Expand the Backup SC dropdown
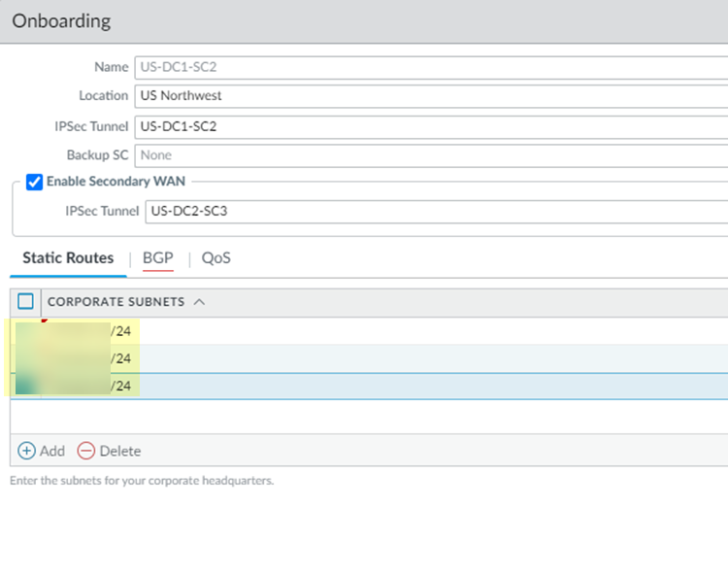Viewport: 728px width, 575px height. pos(430,155)
